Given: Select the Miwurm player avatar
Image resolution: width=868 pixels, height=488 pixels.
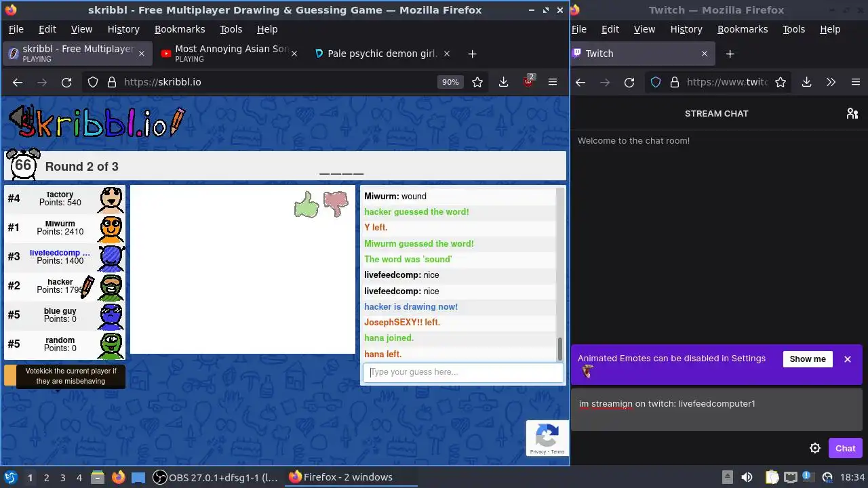Looking at the screenshot, I should point(111,228).
